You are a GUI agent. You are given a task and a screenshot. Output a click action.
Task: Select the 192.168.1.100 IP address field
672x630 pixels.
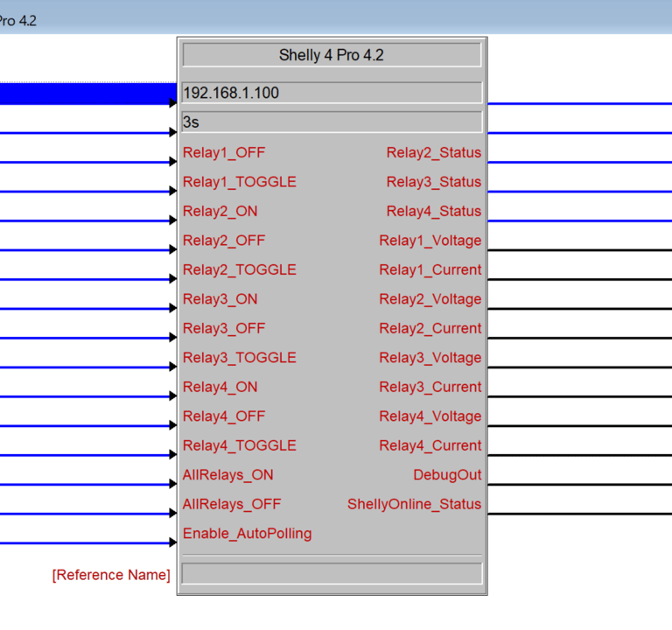(x=332, y=93)
